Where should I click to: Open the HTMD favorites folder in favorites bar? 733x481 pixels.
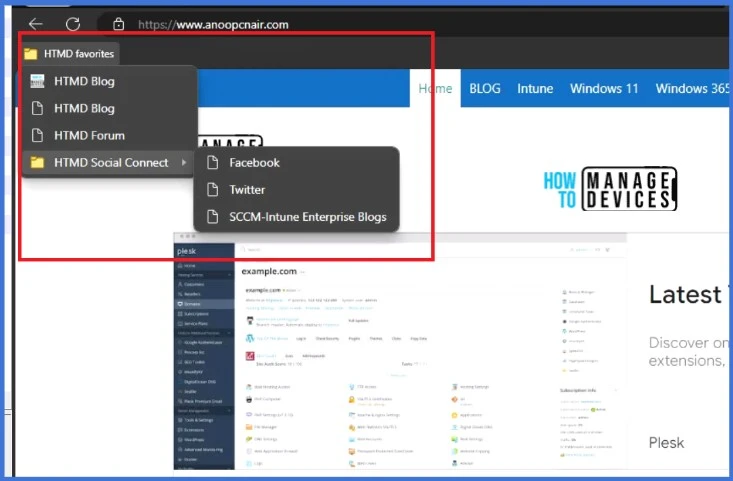tap(70, 54)
